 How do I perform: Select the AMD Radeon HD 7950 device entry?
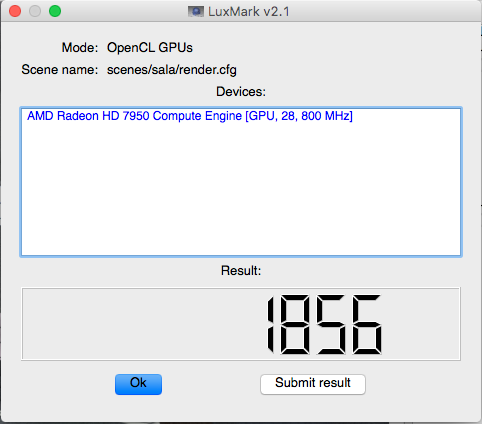pyautogui.click(x=190, y=116)
